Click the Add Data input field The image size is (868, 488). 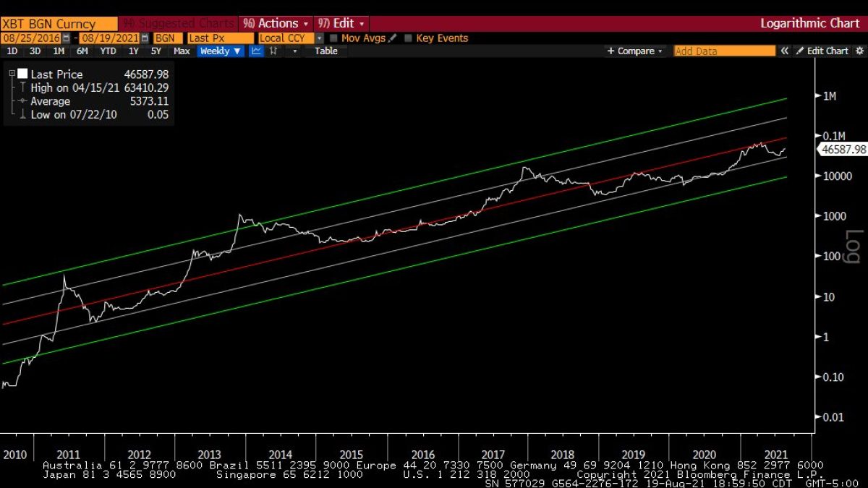coord(724,51)
